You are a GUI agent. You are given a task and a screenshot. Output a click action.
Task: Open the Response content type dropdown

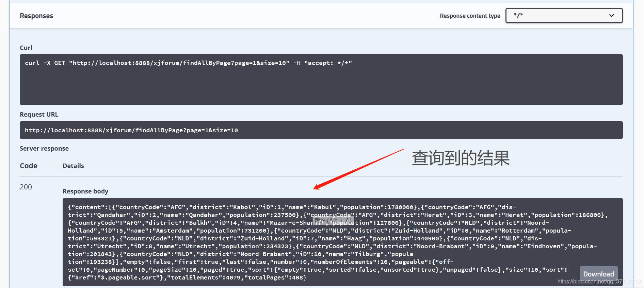click(564, 16)
